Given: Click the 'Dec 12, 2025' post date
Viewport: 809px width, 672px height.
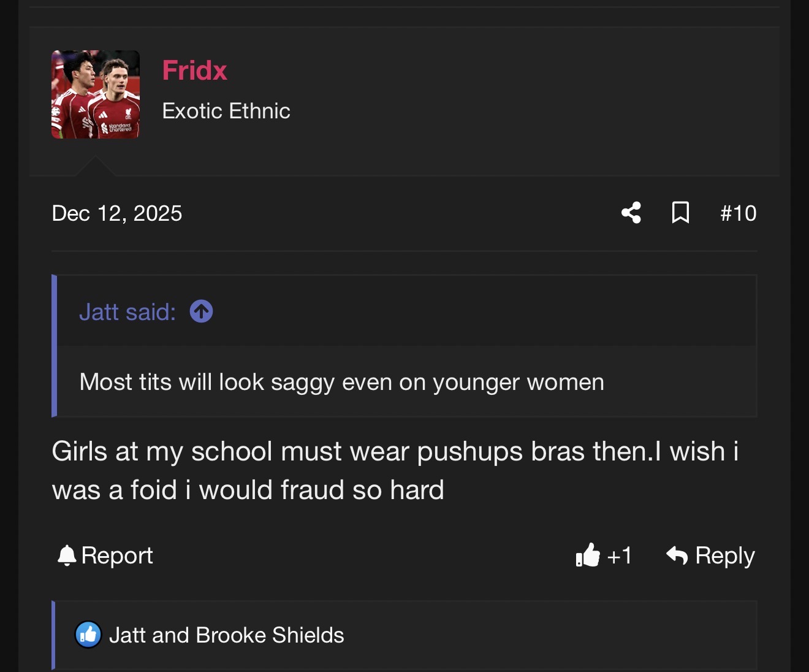Looking at the screenshot, I should [117, 213].
